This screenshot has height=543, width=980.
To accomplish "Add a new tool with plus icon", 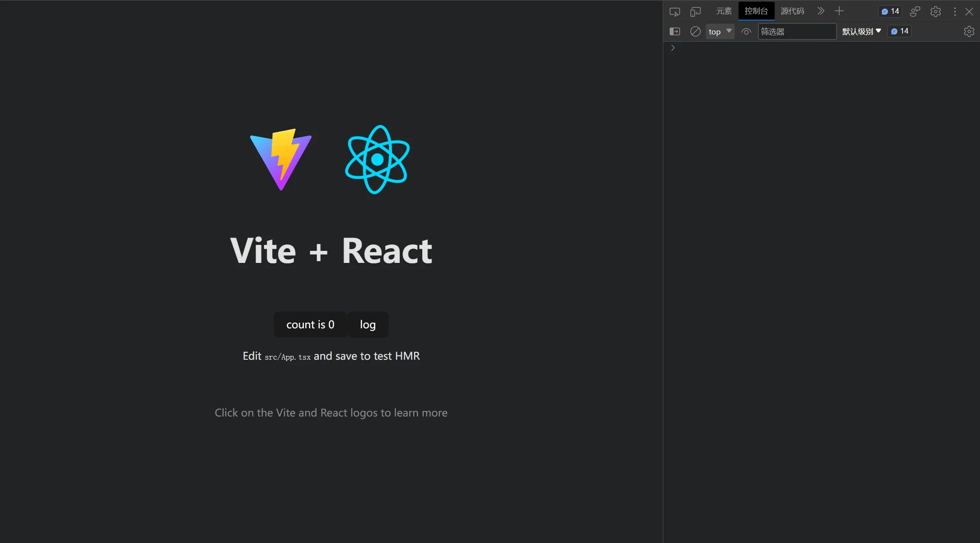I will 839,11.
